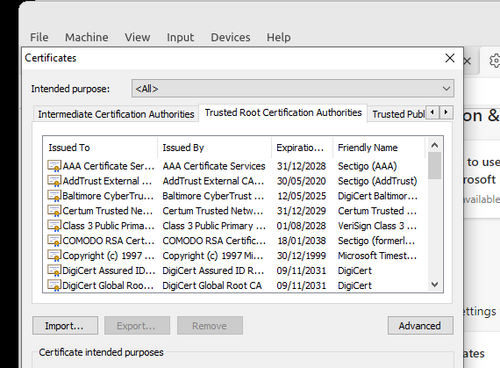The height and width of the screenshot is (368, 500).
Task: Sort by the Expiration Date column header
Action: coord(302,147)
